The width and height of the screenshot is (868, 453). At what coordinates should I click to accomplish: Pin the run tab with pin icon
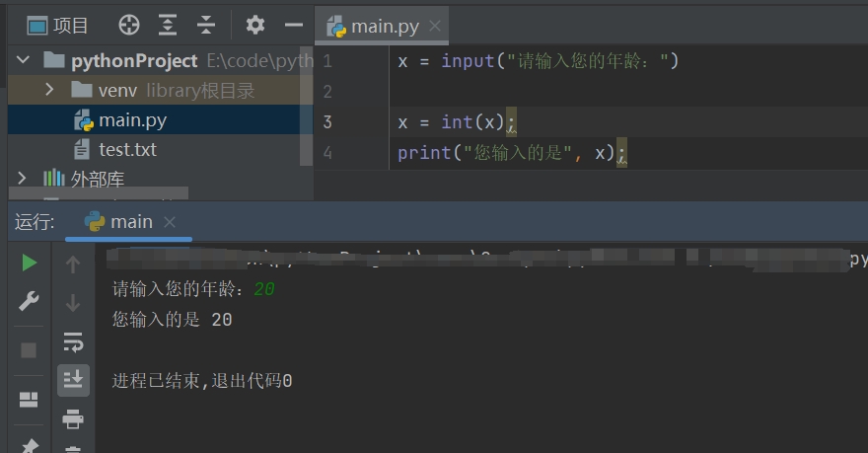(29, 445)
